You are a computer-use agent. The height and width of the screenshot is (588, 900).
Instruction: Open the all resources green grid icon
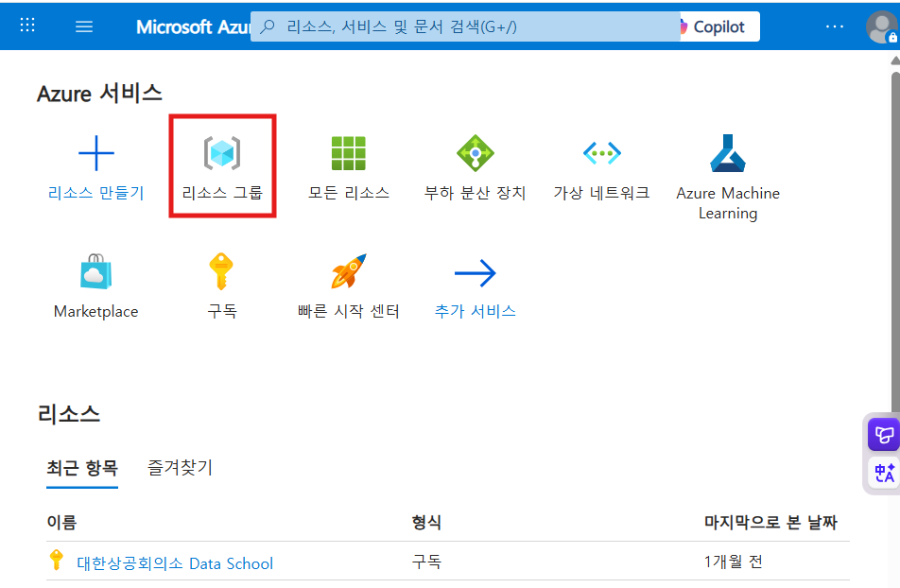(349, 153)
